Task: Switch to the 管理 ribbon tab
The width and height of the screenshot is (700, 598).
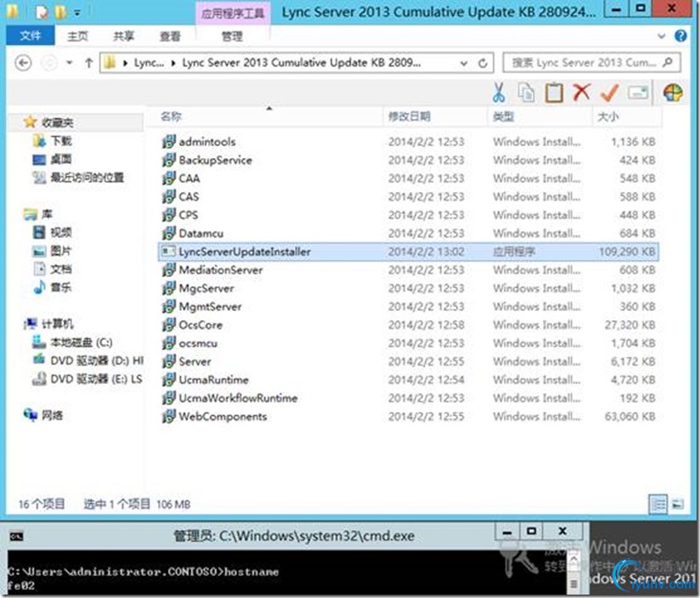Action: (x=232, y=37)
